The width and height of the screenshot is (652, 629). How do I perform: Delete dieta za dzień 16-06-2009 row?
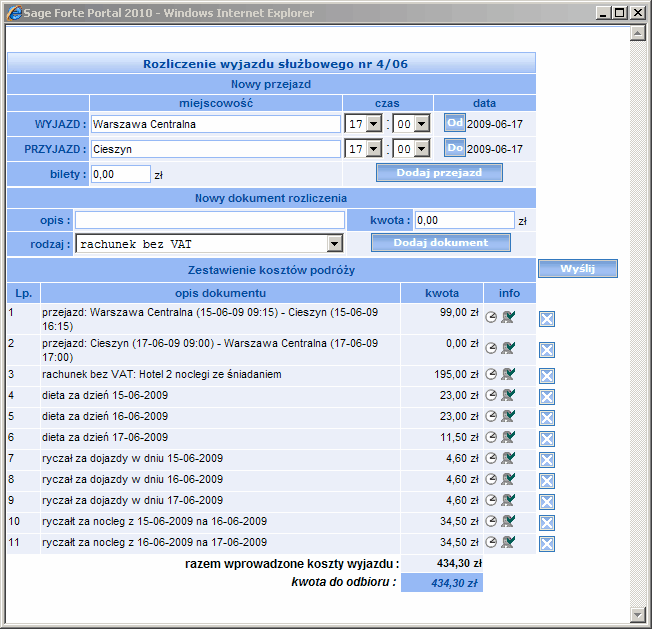point(547,418)
